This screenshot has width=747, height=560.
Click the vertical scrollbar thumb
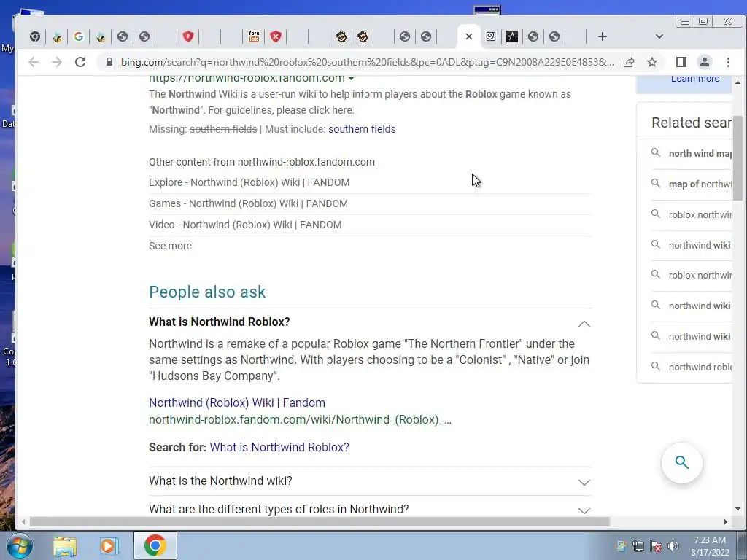[738, 157]
